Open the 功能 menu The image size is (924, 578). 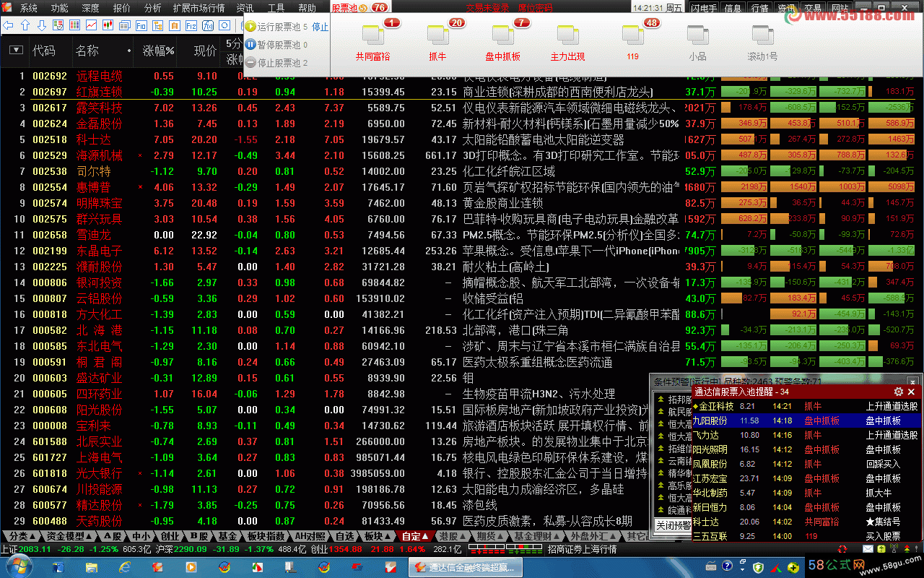click(60, 8)
